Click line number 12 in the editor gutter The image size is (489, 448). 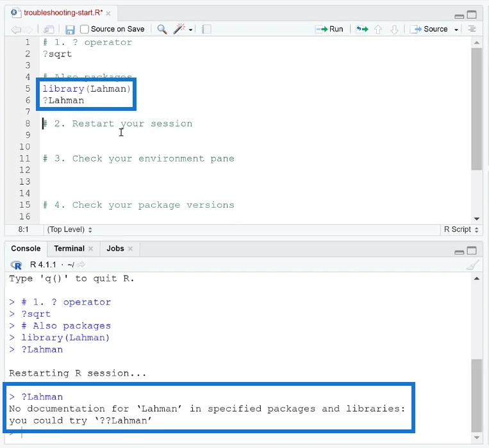click(25, 170)
